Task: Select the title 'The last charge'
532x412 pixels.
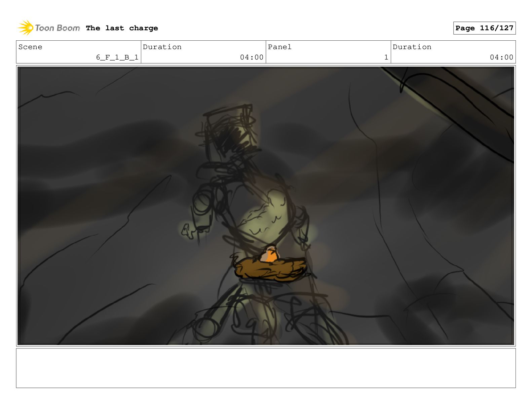Action: 122,28
